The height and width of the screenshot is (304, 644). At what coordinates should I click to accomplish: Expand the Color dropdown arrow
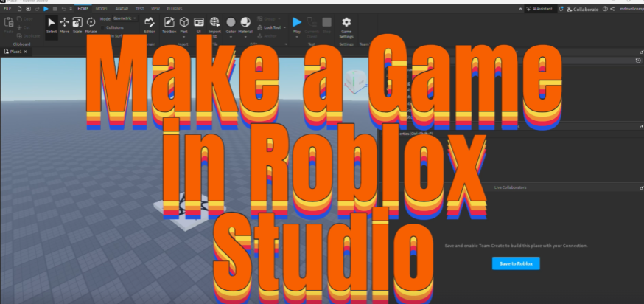coord(231,37)
